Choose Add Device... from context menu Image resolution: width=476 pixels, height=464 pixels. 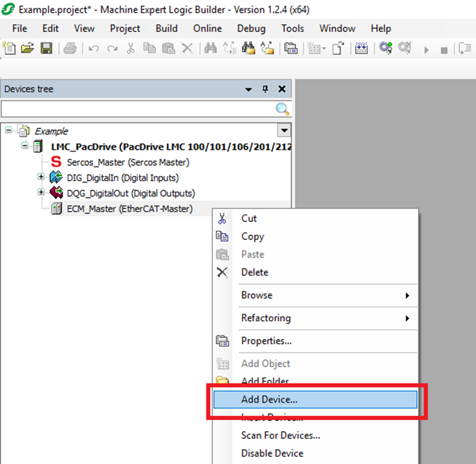269,399
